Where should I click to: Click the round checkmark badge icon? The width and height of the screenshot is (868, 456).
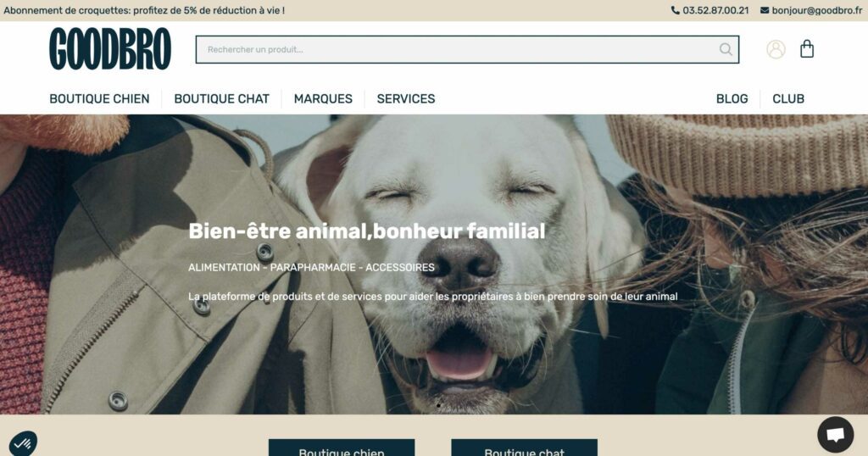point(23,443)
